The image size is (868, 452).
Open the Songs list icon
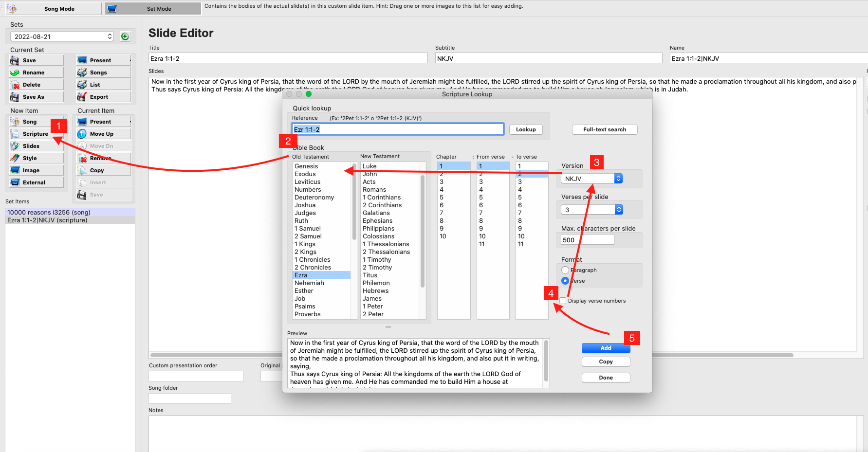pos(82,72)
